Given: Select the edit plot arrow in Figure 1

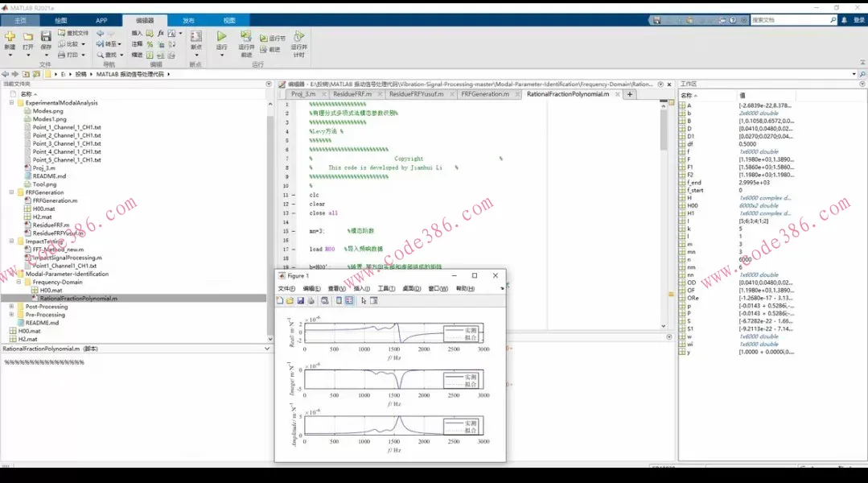Looking at the screenshot, I should (x=364, y=300).
